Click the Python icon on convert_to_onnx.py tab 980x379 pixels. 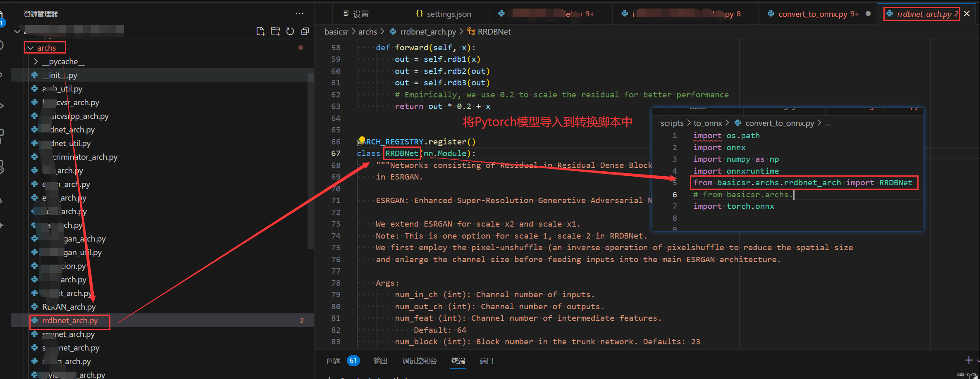(771, 14)
